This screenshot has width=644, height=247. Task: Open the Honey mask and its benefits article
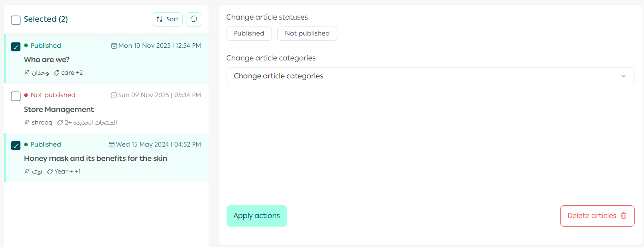(x=95, y=158)
